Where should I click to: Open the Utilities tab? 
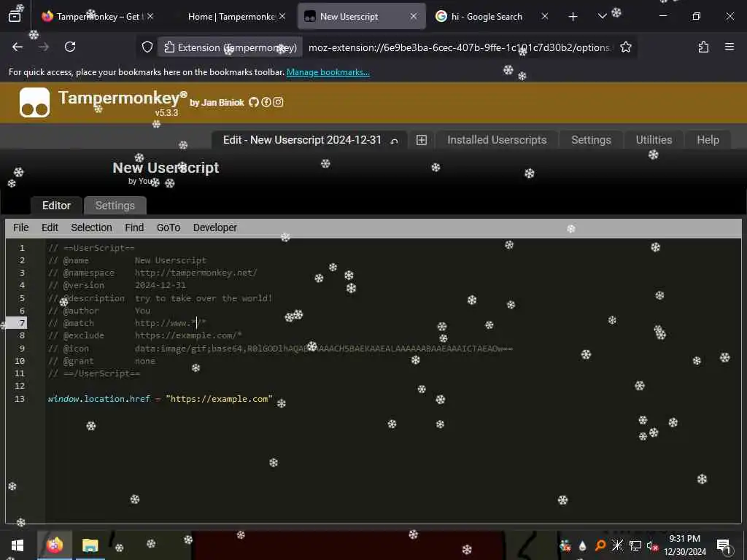tap(654, 140)
